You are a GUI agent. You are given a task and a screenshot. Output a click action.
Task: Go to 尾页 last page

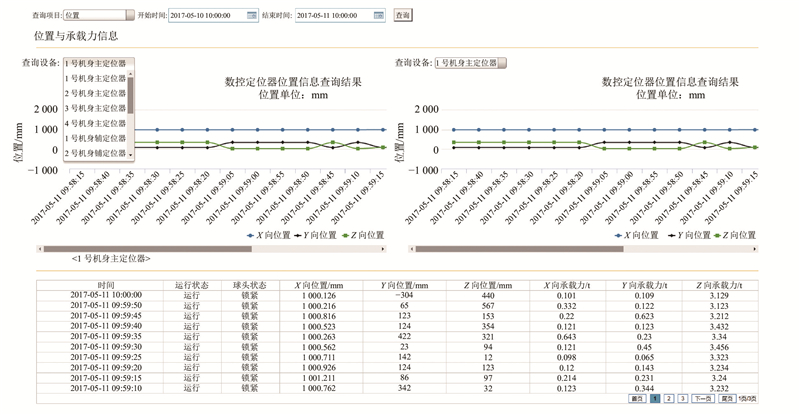pyautogui.click(x=727, y=399)
